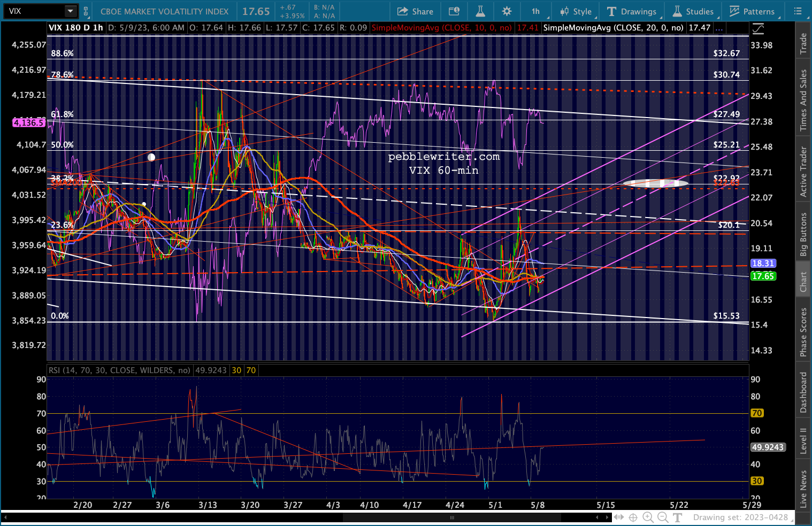The image size is (812, 526).
Task: Click the quote details card icon
Action: [x=454, y=11]
